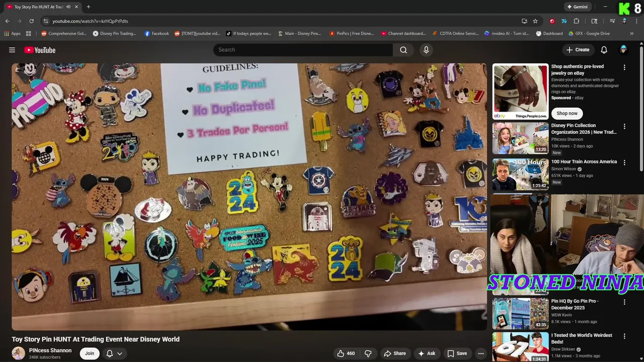Open the Chrome profile avatar
Image resolution: width=644 pixels, height=362 pixels.
pyautogui.click(x=624, y=21)
